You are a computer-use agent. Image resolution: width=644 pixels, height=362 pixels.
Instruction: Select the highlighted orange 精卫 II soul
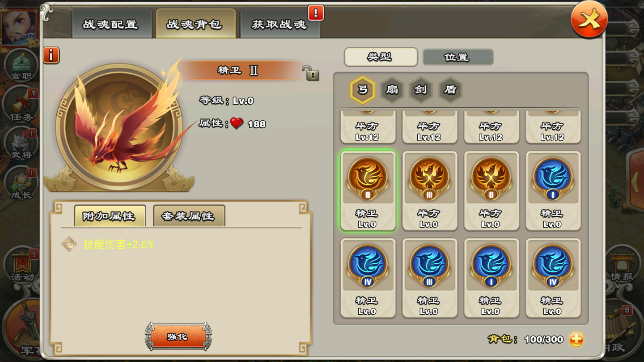click(x=368, y=191)
